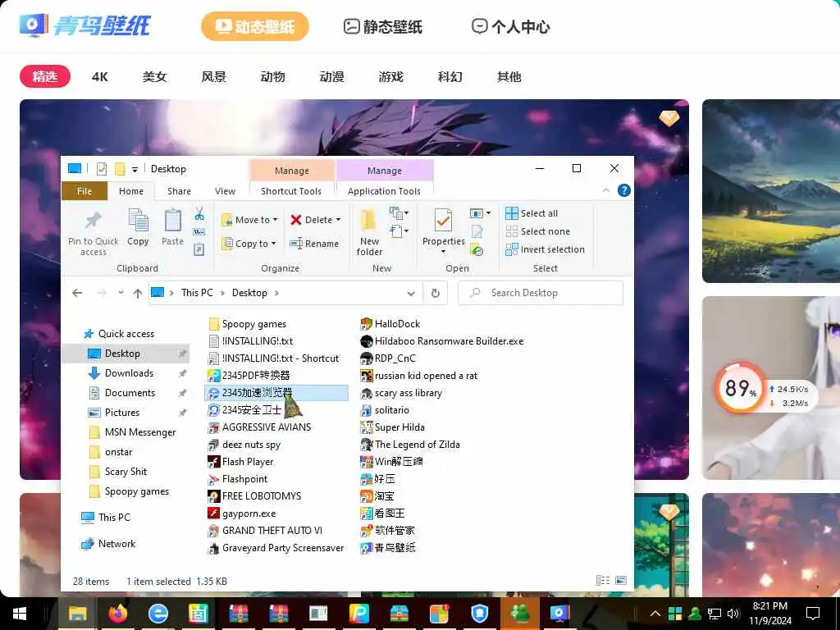Open Properties from ribbon
Screen dimensions: 840x630
444,231
